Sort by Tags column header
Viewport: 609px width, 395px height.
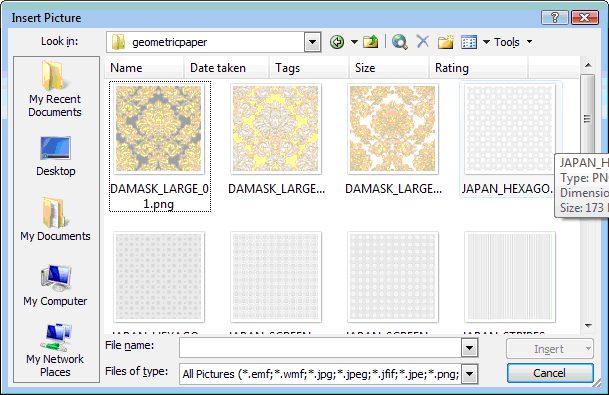(309, 68)
